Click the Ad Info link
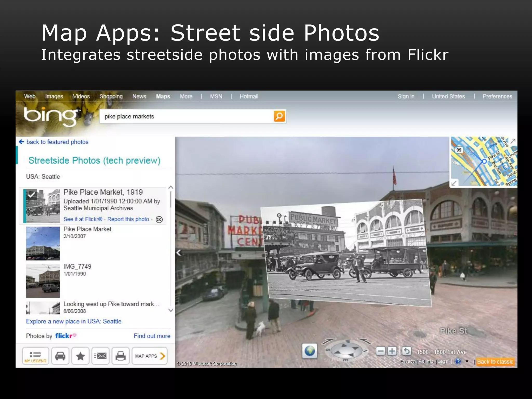 [x=426, y=361]
